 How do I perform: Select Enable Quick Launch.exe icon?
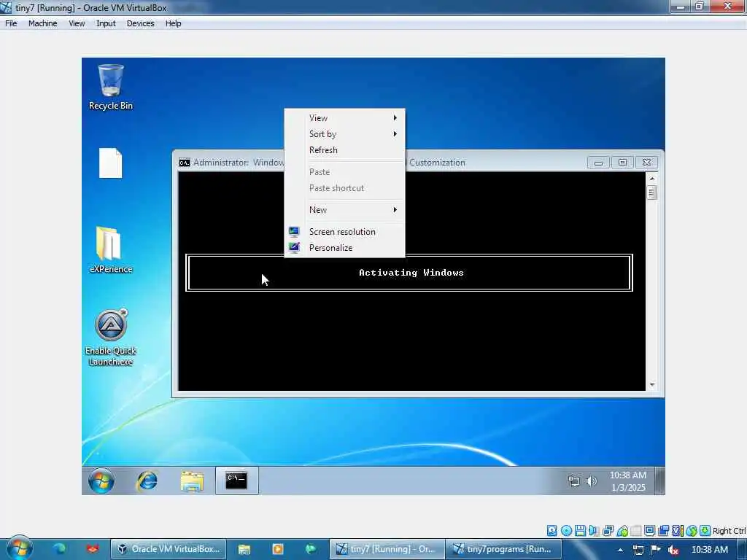tap(111, 338)
